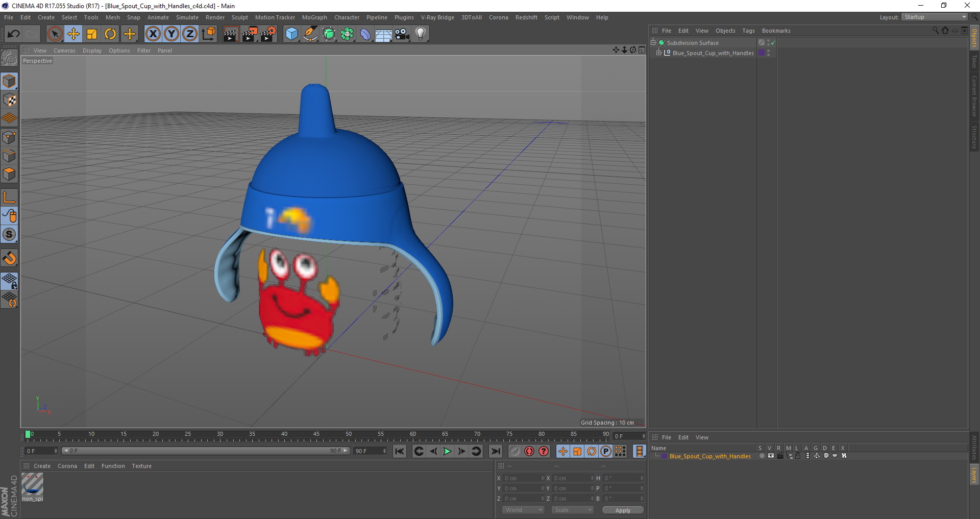Open material manager Texture menu
Screen dimensions: 980x519
[x=141, y=466]
